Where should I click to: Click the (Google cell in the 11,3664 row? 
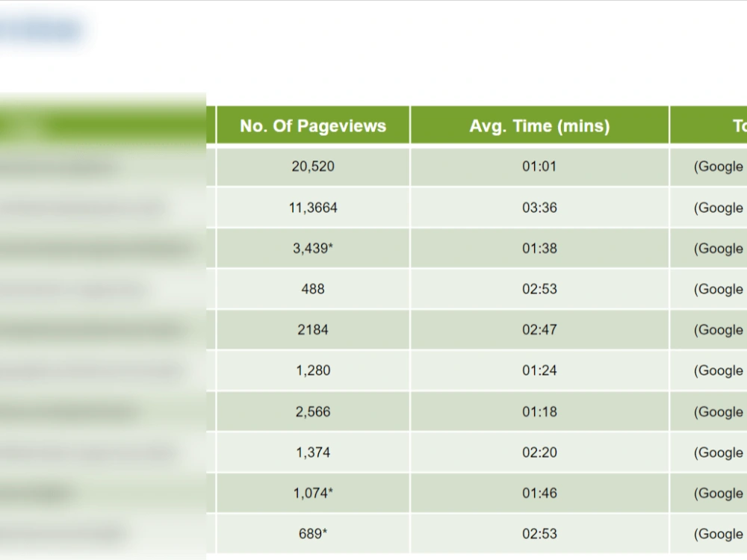pyautogui.click(x=709, y=208)
